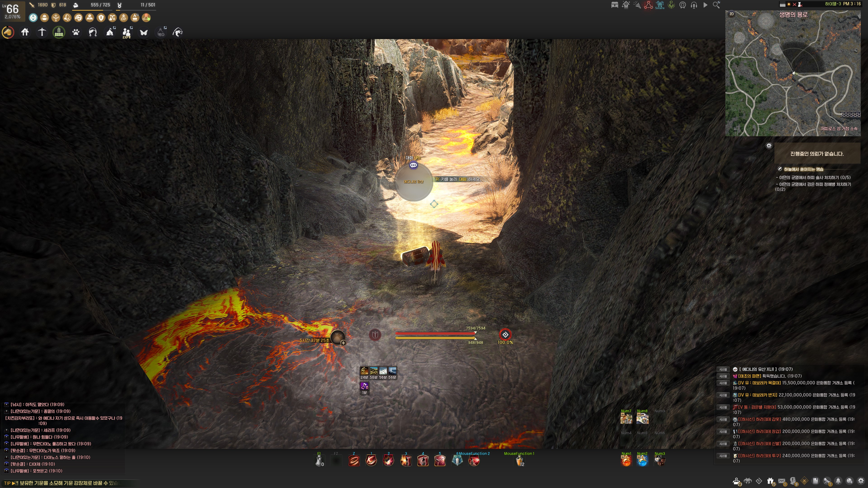
Task: Click the butterfly fairy icon
Action: (144, 32)
